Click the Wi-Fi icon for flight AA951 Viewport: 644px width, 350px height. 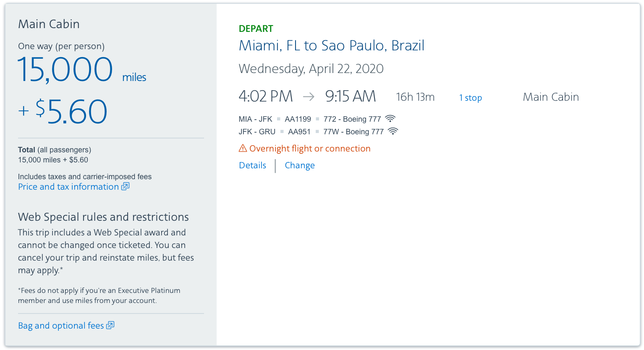point(393,131)
